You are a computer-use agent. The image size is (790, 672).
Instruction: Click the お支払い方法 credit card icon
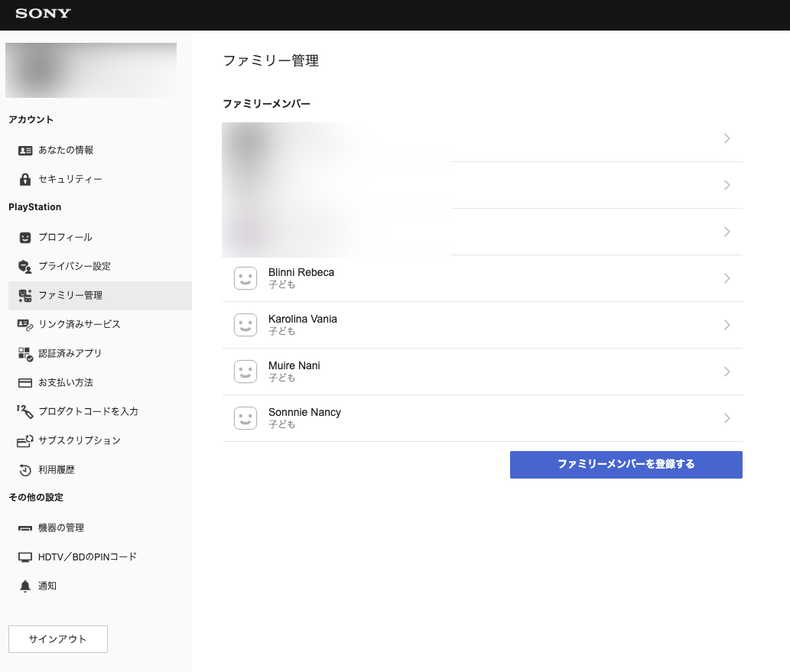coord(25,383)
